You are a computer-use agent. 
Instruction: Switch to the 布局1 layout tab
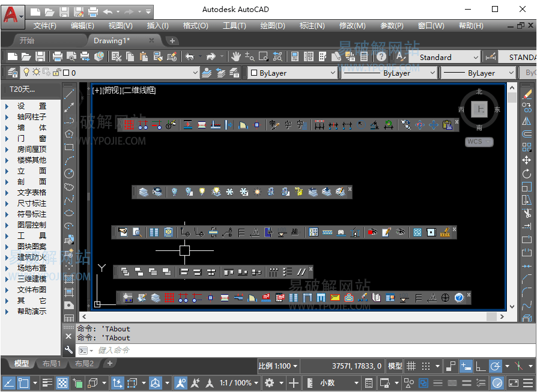pos(50,364)
